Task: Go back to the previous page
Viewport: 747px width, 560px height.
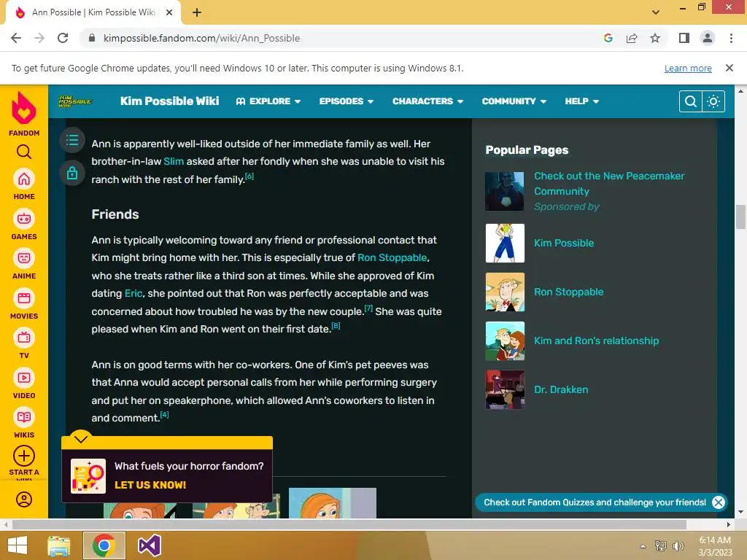Action: coord(16,38)
